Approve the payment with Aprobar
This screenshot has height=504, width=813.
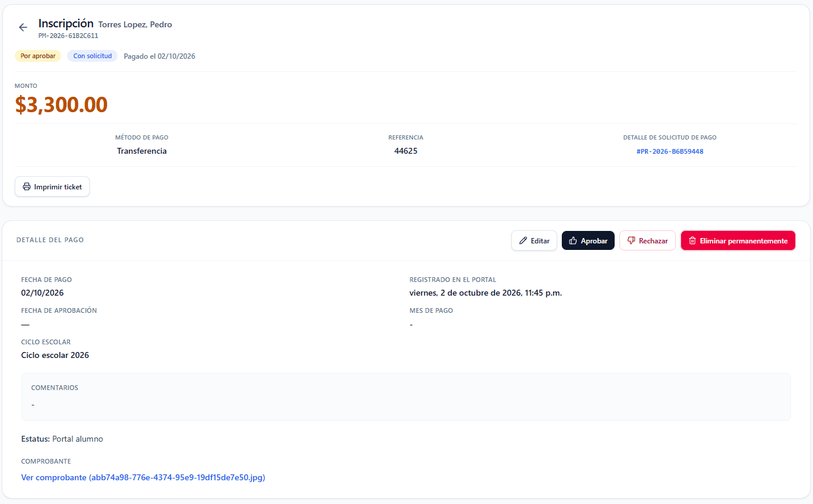[588, 240]
